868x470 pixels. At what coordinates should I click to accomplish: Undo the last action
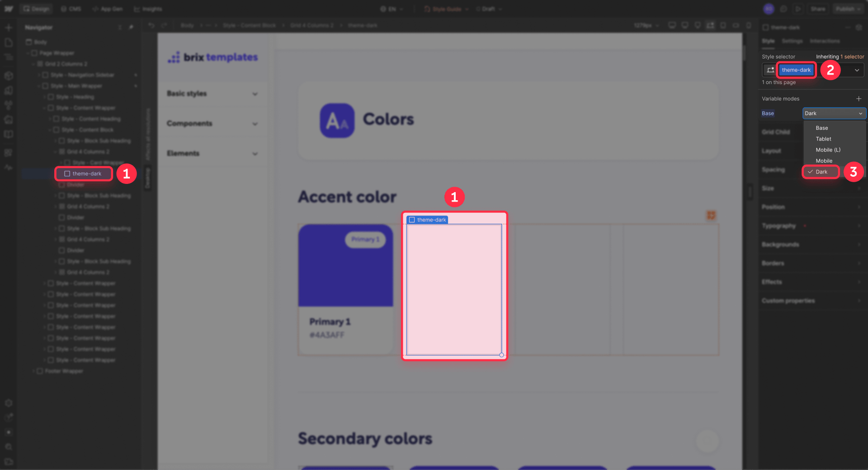[x=151, y=25]
